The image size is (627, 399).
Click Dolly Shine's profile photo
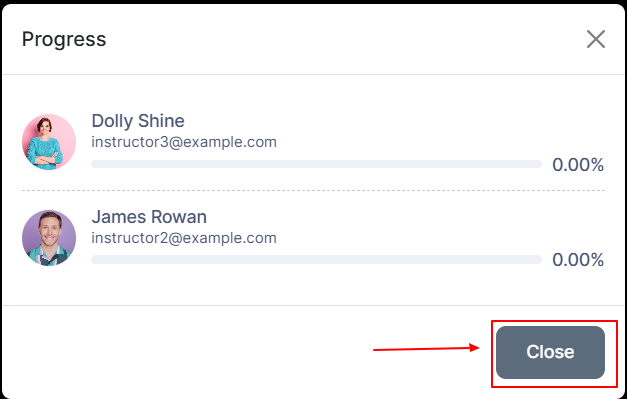click(49, 142)
